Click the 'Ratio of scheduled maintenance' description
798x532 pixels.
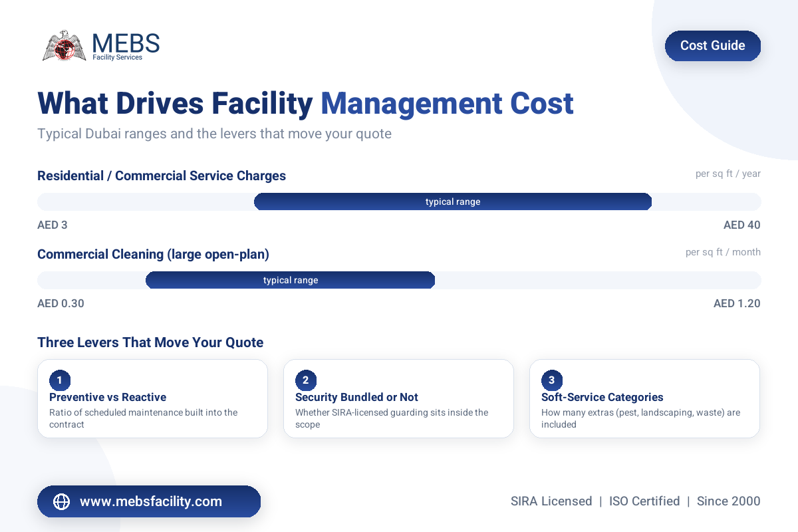point(143,418)
